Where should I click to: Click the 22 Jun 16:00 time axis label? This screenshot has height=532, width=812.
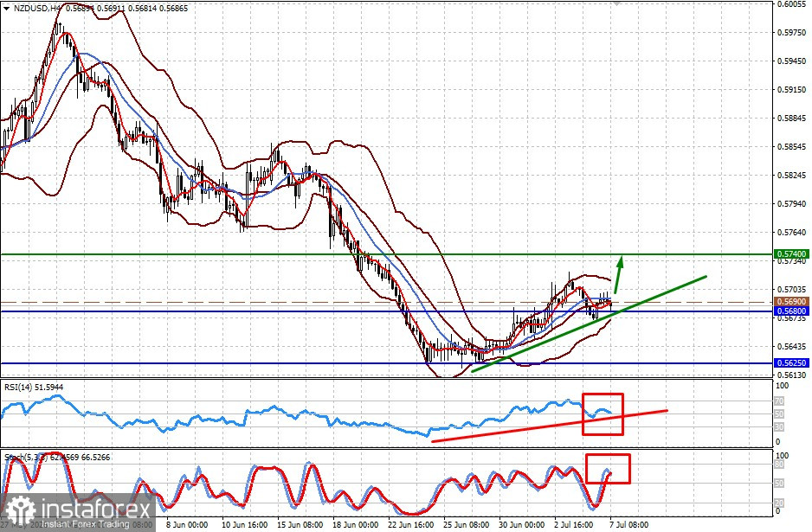click(x=410, y=525)
